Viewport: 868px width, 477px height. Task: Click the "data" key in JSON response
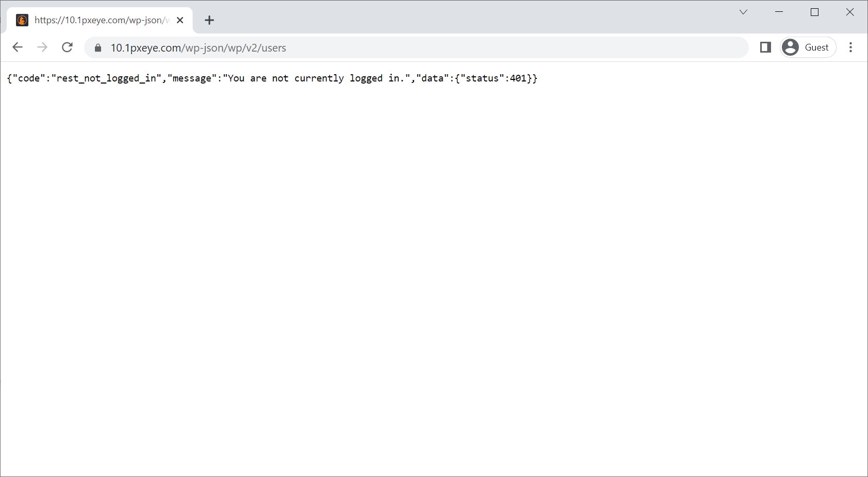(432, 78)
